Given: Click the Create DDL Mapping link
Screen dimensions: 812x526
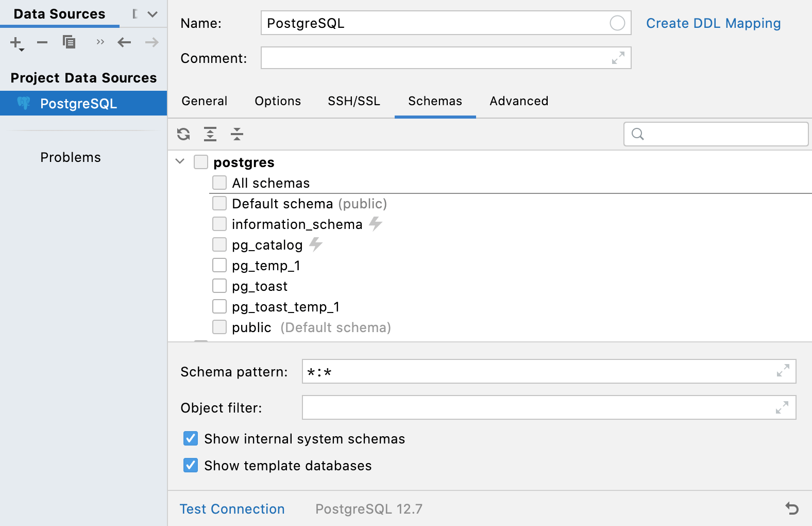Looking at the screenshot, I should click(714, 23).
